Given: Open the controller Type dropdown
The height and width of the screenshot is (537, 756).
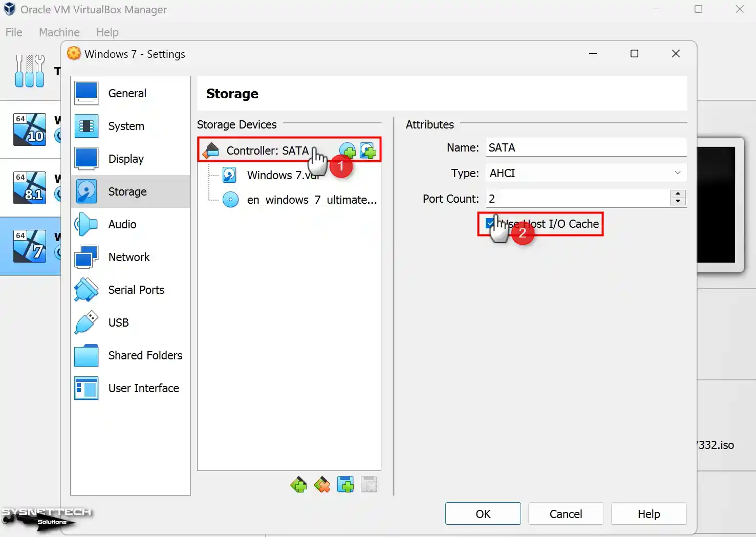Looking at the screenshot, I should 586,173.
